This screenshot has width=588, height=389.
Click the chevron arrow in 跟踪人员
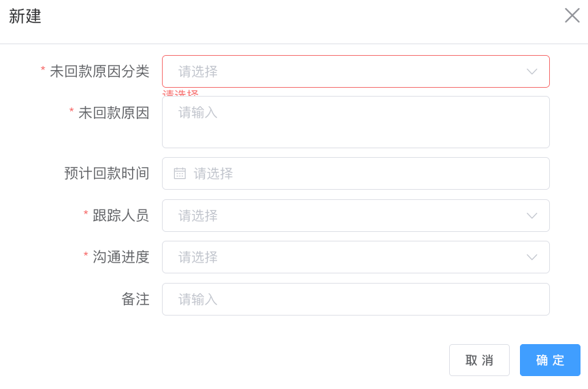[532, 216]
